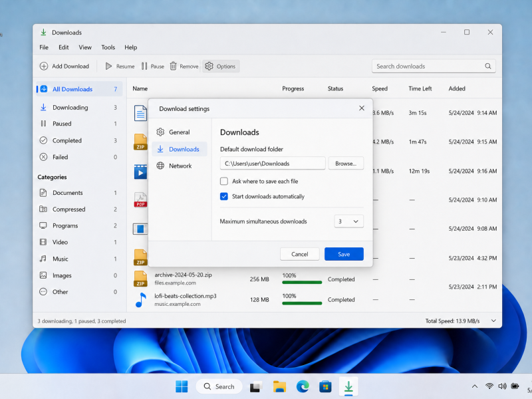This screenshot has height=399, width=532.
Task: Open the Compressed category
Action: (79, 209)
